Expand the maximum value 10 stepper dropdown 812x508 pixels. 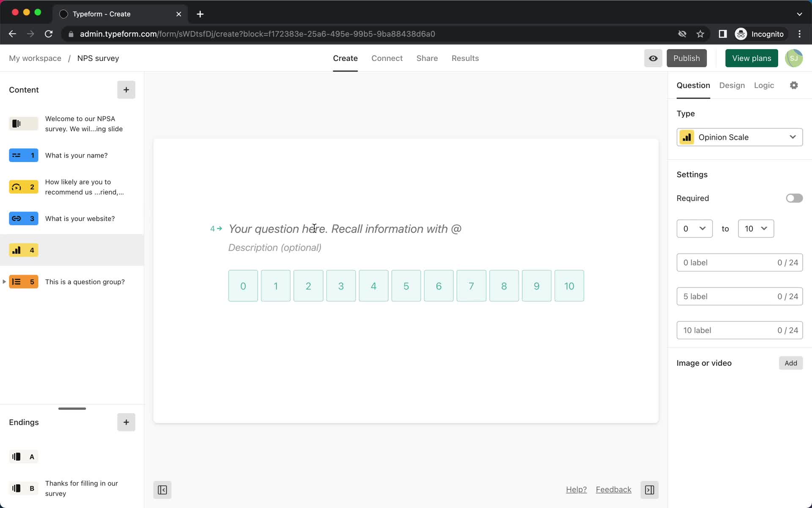tap(756, 228)
